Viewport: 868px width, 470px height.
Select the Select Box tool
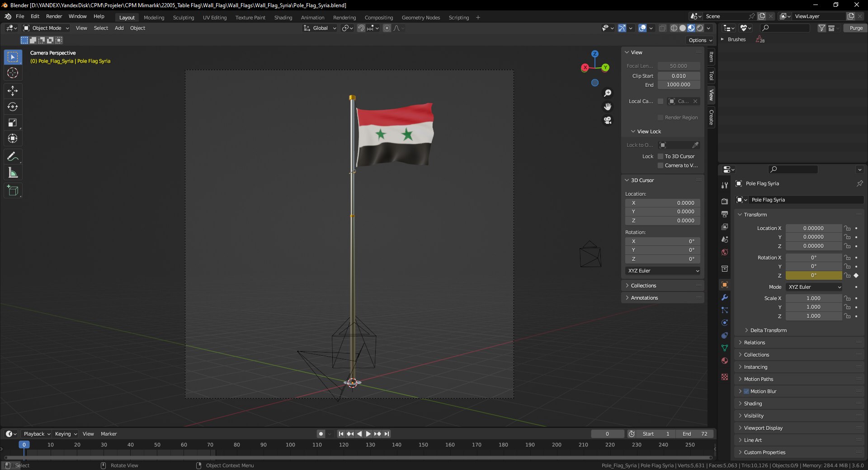pyautogui.click(x=13, y=57)
